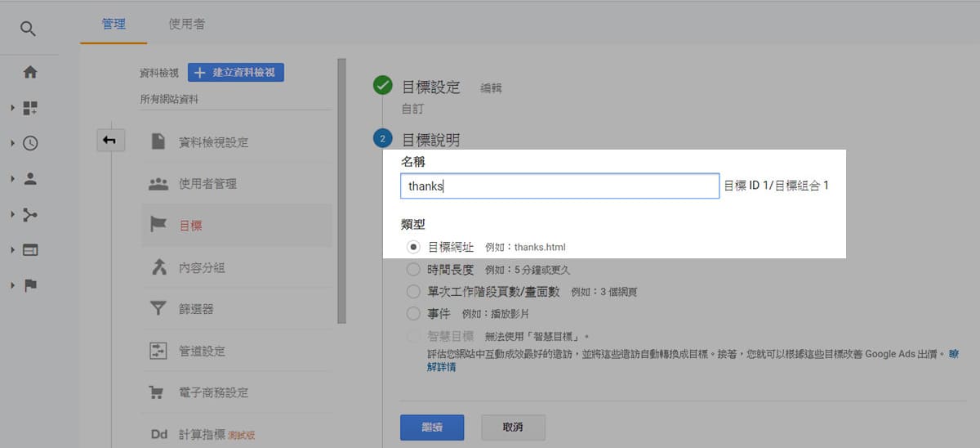Click 取消 button
Screen dimensions: 980x448
pos(513,428)
